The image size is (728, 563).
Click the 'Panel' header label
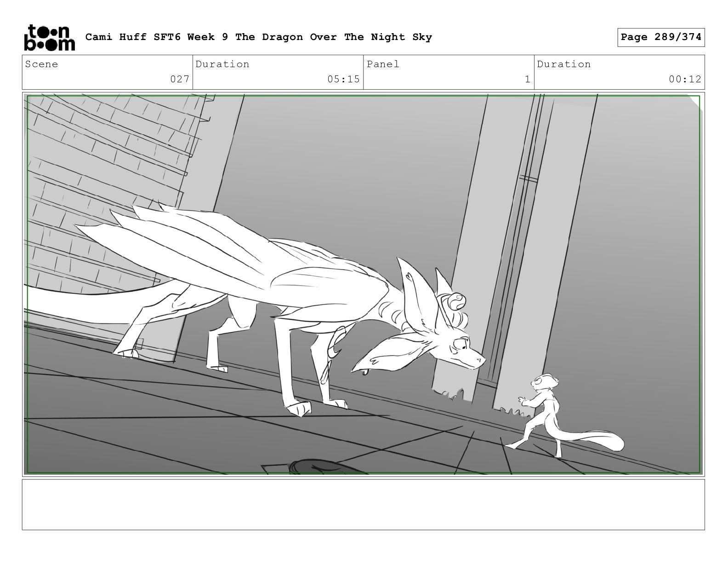click(x=383, y=64)
